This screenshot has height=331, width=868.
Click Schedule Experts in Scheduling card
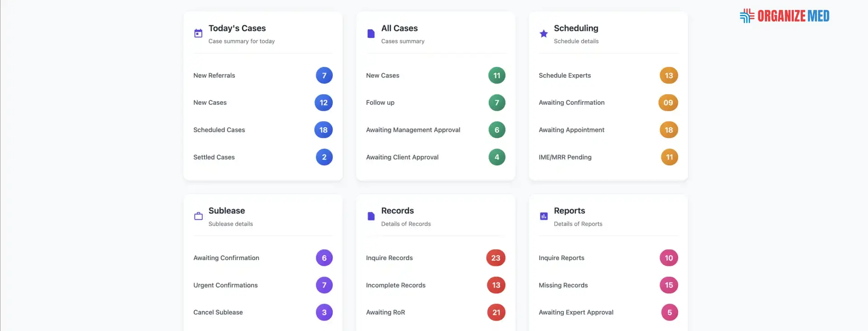coord(564,75)
